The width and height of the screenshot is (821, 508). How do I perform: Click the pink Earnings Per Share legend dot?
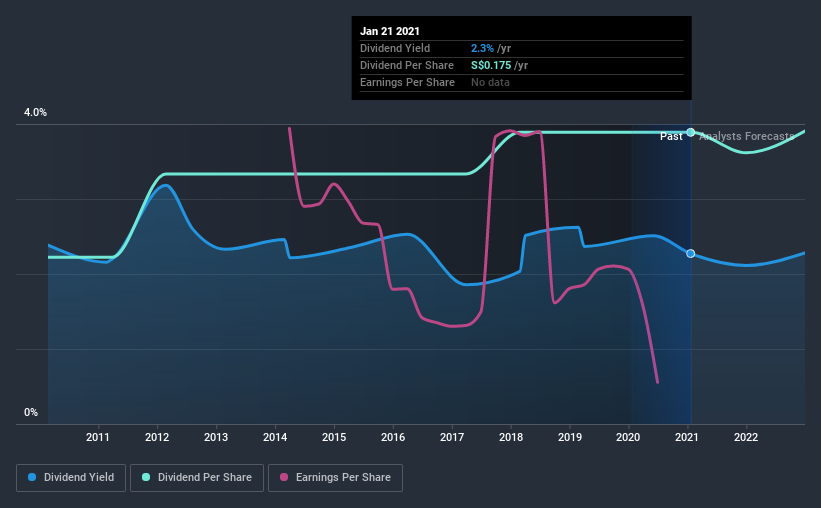(x=284, y=477)
